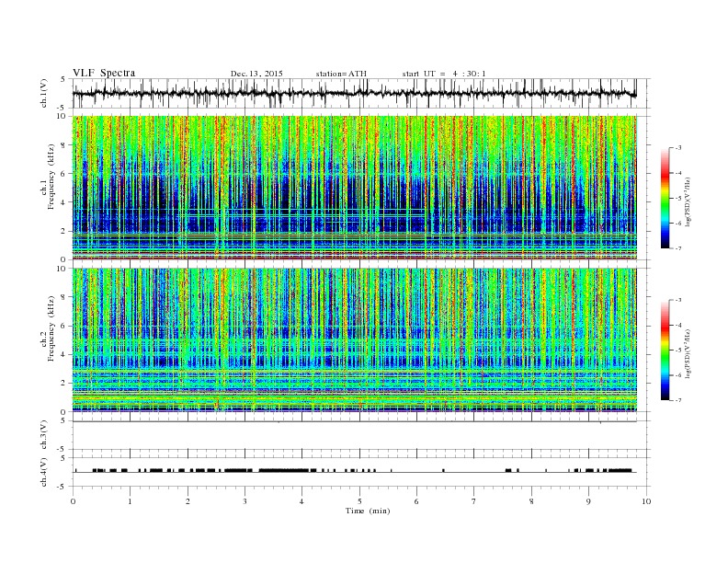Click the "Time (min)" x-axis label

[368, 511]
